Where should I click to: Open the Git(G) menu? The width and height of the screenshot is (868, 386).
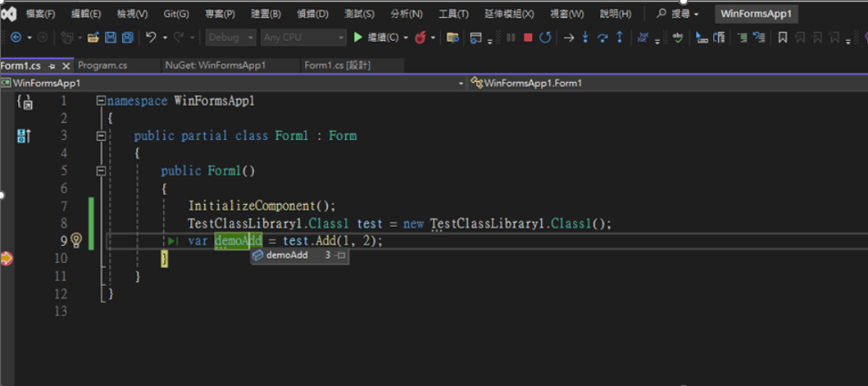pos(175,14)
